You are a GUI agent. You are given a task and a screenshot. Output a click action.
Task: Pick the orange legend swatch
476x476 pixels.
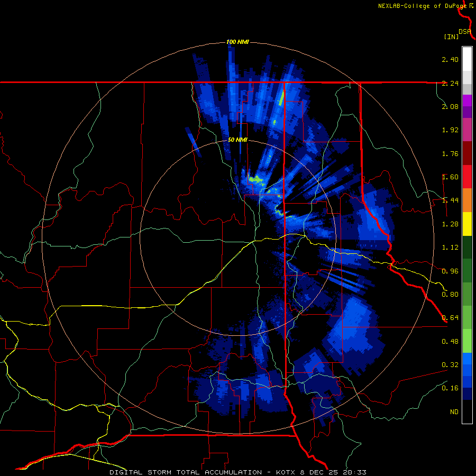[x=467, y=200]
